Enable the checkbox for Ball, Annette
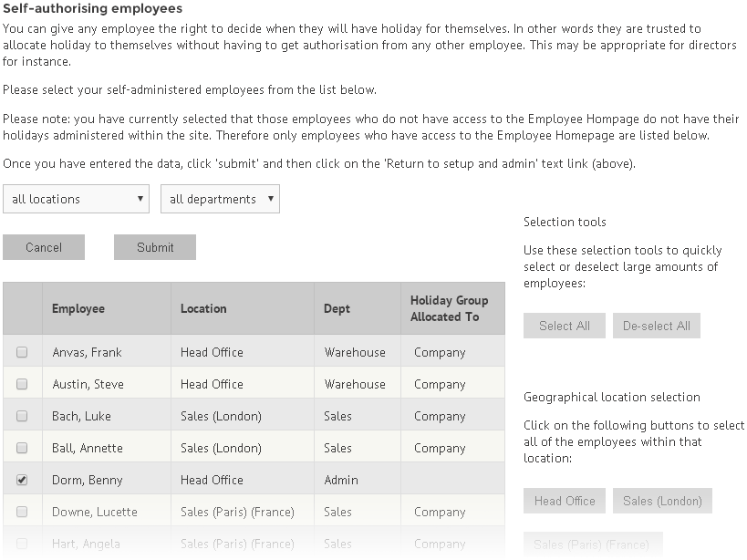 [22, 448]
